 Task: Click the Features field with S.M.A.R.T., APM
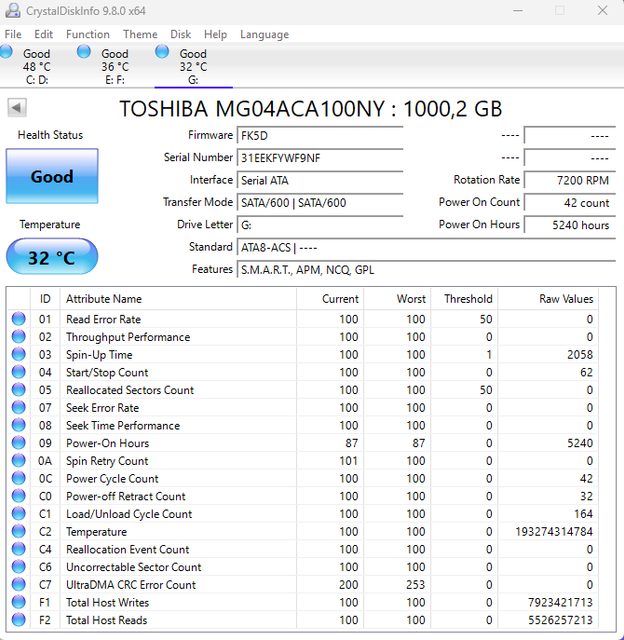(426, 270)
